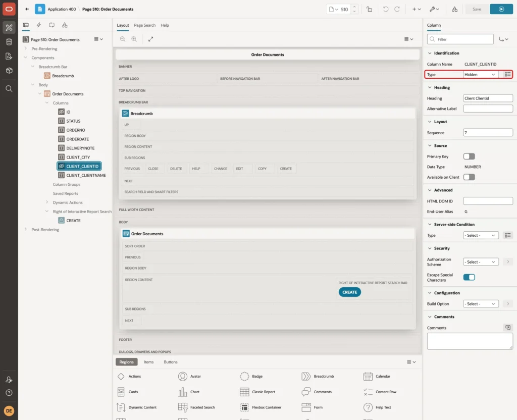Open the Help tab
This screenshot has width=517, height=420.
coord(165,25)
